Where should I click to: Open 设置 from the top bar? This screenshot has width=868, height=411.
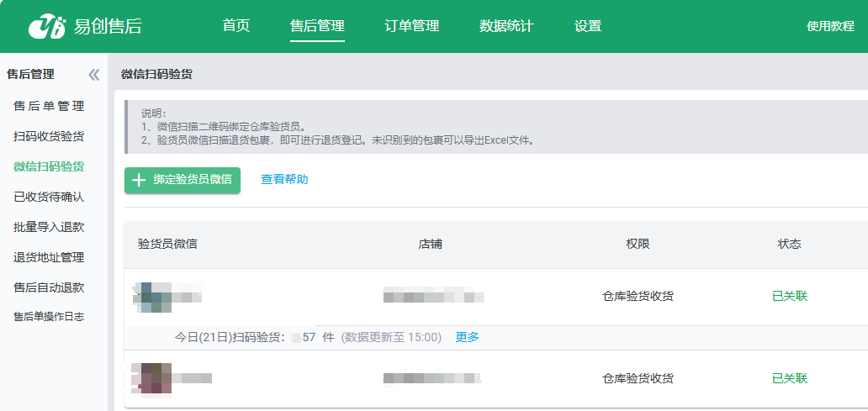pos(588,26)
